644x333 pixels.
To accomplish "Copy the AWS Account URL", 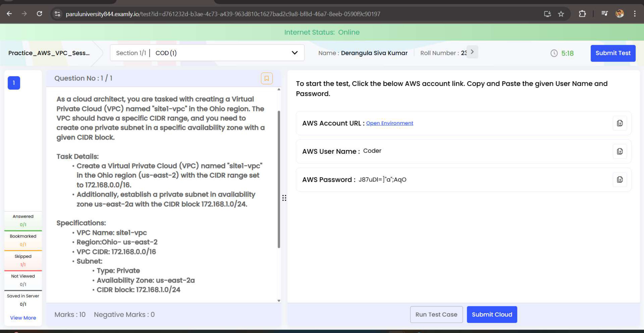I will (620, 123).
